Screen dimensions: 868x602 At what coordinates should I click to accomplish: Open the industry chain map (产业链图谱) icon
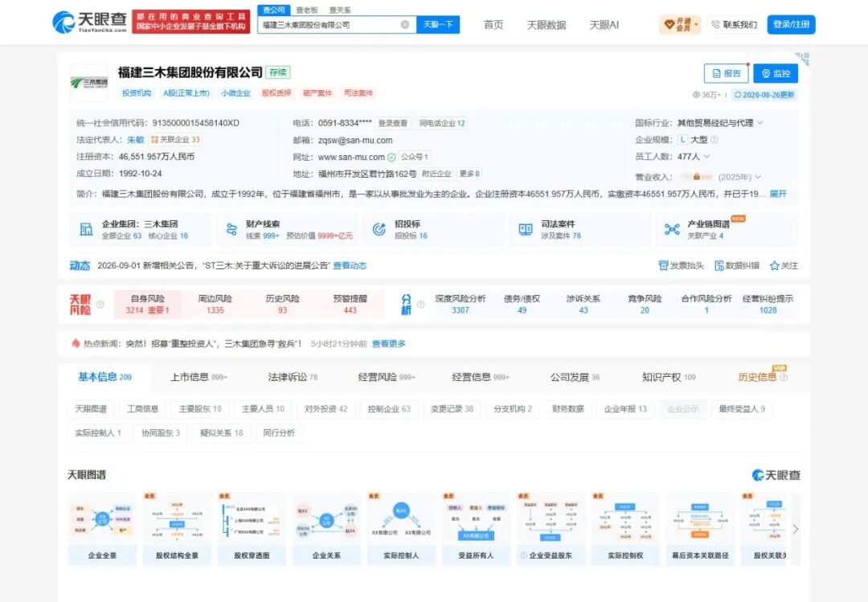(x=671, y=229)
